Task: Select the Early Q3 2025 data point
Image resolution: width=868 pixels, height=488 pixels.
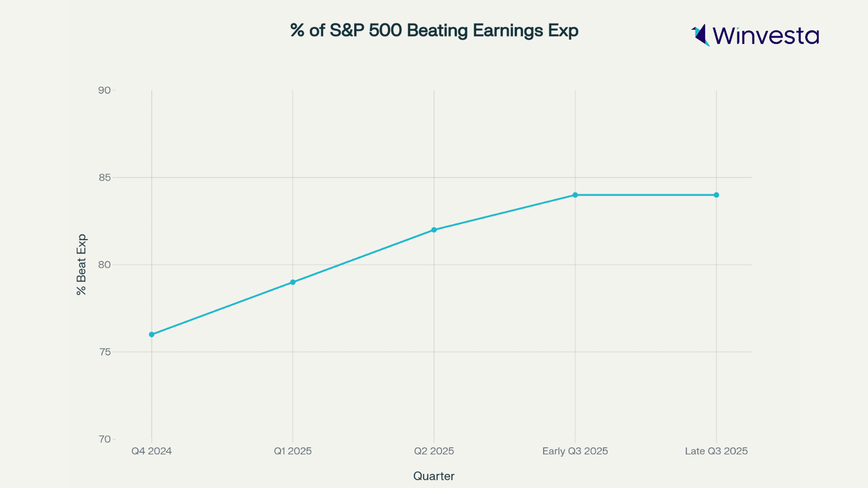Action: click(x=575, y=195)
